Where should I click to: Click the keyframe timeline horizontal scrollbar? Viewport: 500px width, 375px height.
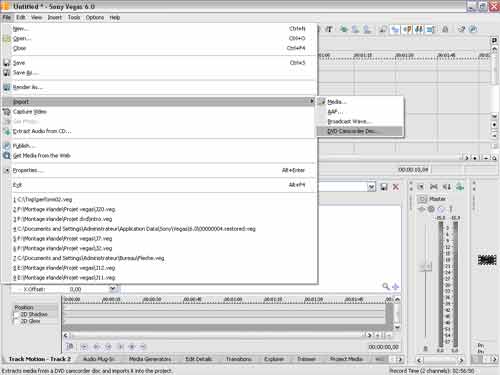click(x=218, y=335)
